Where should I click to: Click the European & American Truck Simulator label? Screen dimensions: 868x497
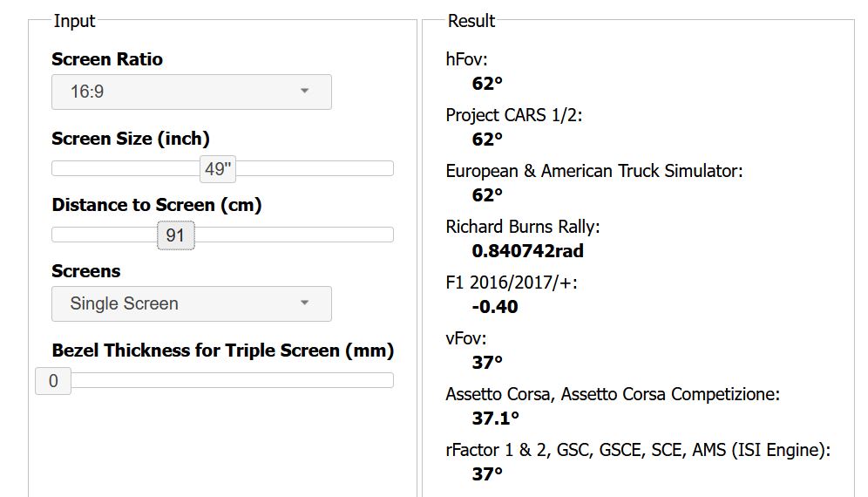[x=593, y=171]
